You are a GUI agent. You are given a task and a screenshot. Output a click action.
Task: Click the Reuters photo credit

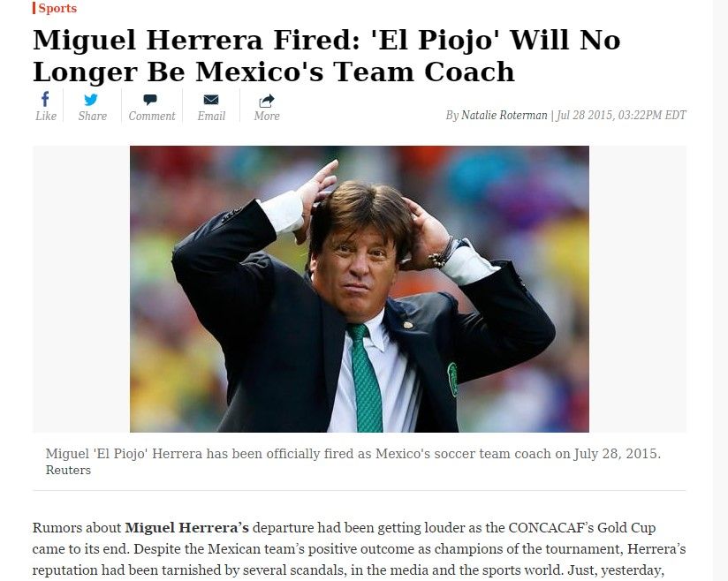(x=68, y=470)
